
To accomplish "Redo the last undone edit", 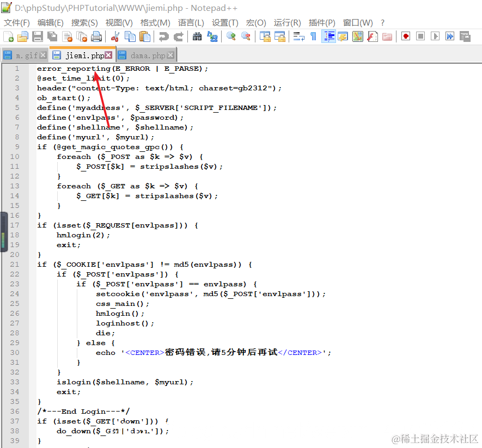I will (x=178, y=36).
